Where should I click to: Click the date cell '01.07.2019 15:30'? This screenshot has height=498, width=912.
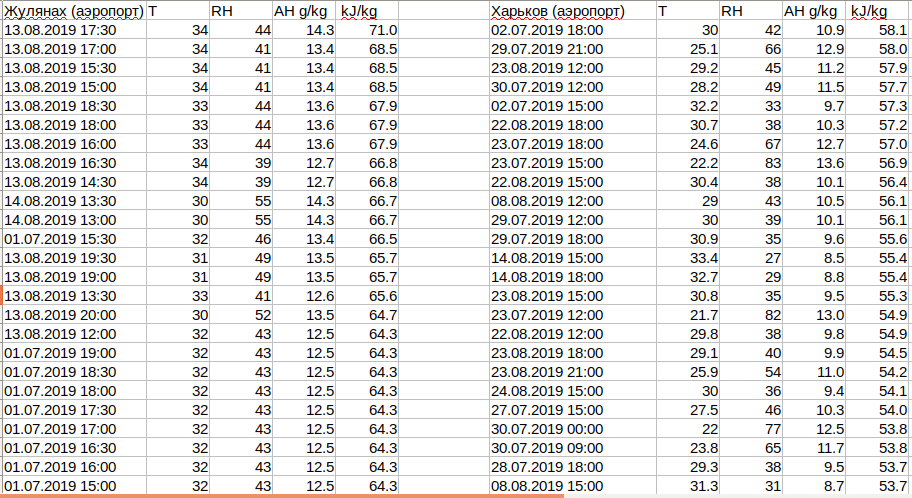[x=74, y=239]
